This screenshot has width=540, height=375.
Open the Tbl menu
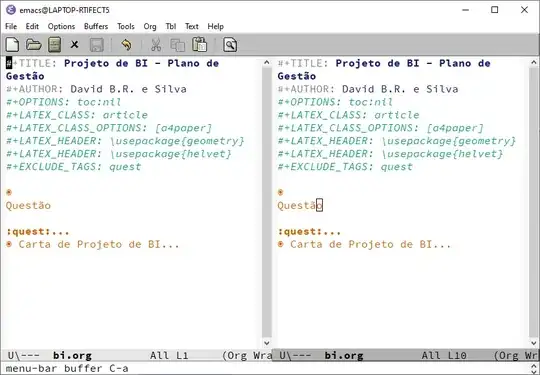[170, 27]
